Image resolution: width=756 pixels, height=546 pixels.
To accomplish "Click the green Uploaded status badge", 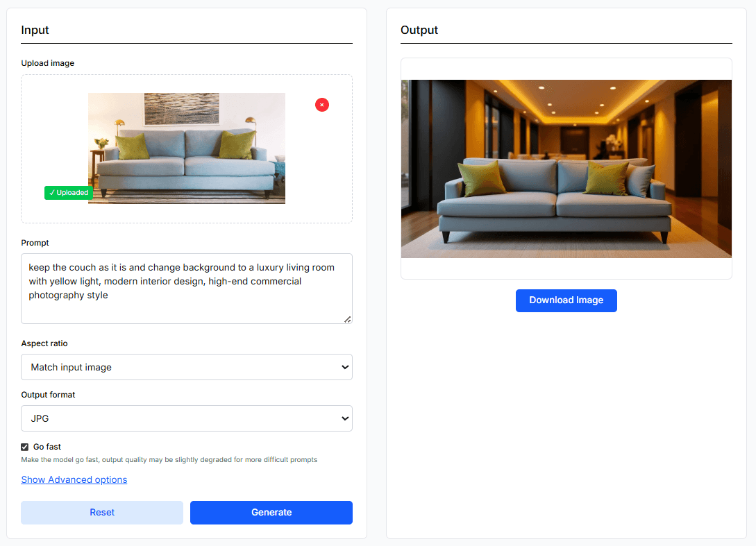I will [x=69, y=193].
